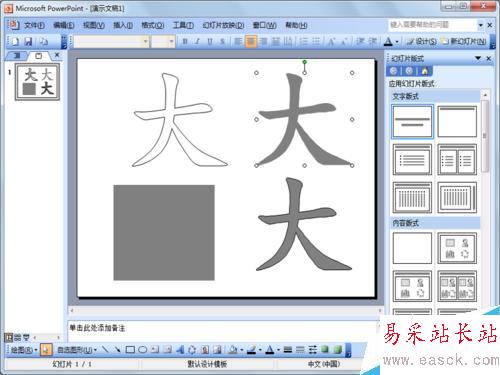Image resolution: width=500 pixels, height=375 pixels.
Task: Click the 新幻灯片(N) button
Action: tap(464, 42)
